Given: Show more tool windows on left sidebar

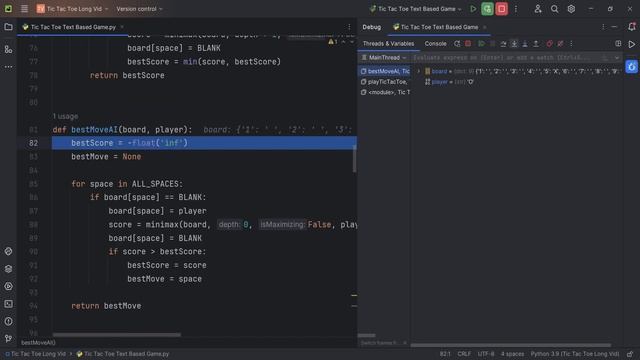Looking at the screenshot, I should point(8,67).
